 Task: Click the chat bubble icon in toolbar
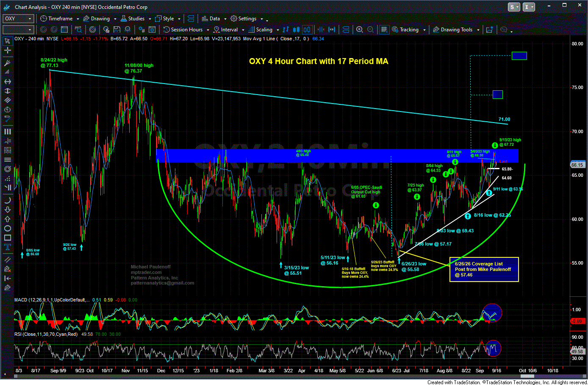tap(504, 30)
